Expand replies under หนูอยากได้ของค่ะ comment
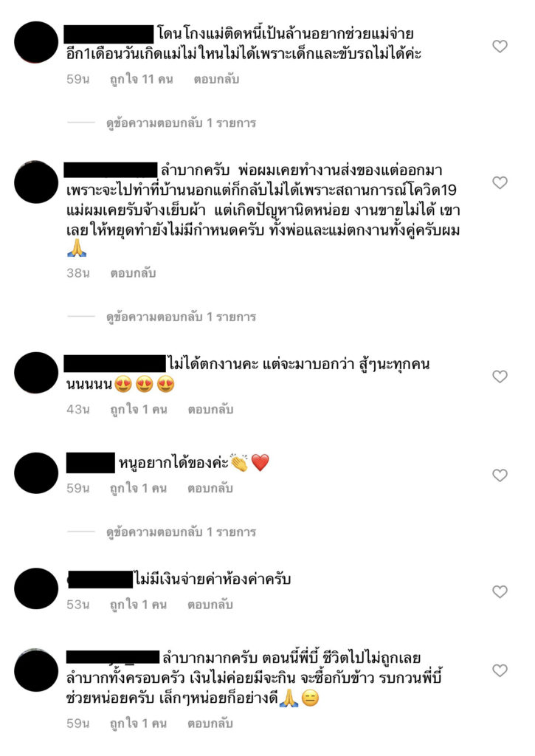The image size is (535, 756). [181, 532]
